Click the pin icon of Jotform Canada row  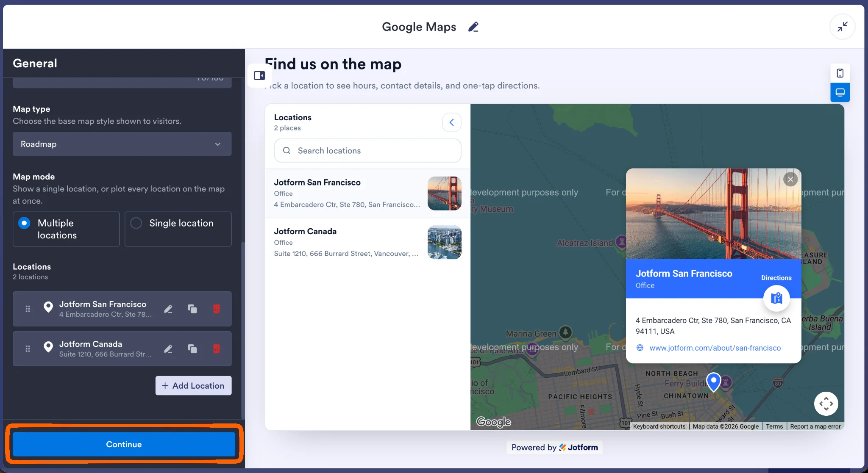[48, 347]
